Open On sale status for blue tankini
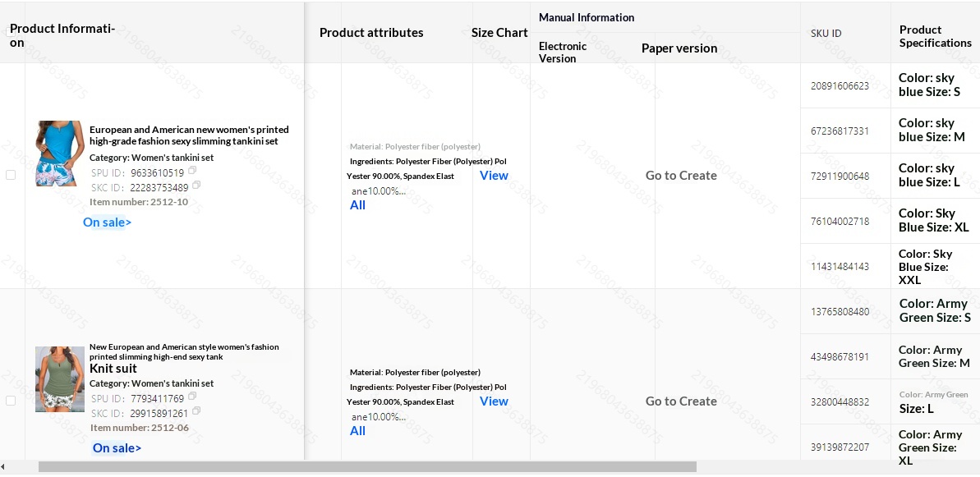980x477 pixels. [107, 222]
